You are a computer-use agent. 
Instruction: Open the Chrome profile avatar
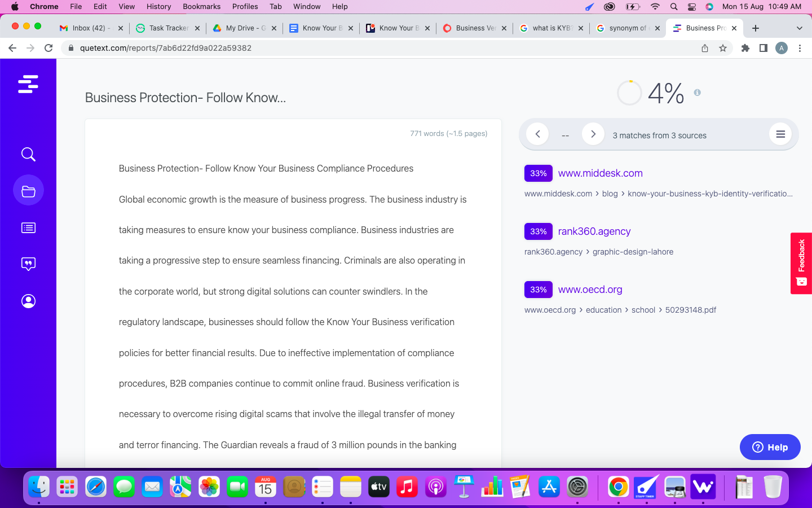point(782,48)
